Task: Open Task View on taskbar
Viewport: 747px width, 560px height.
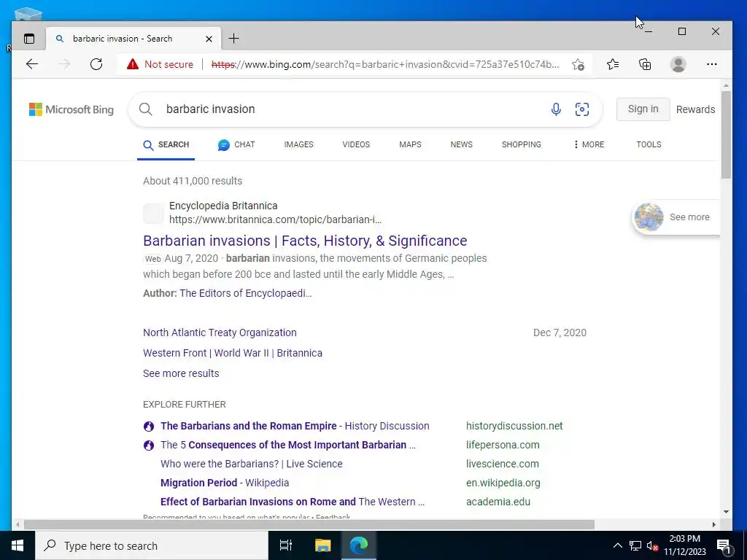Action: point(286,545)
